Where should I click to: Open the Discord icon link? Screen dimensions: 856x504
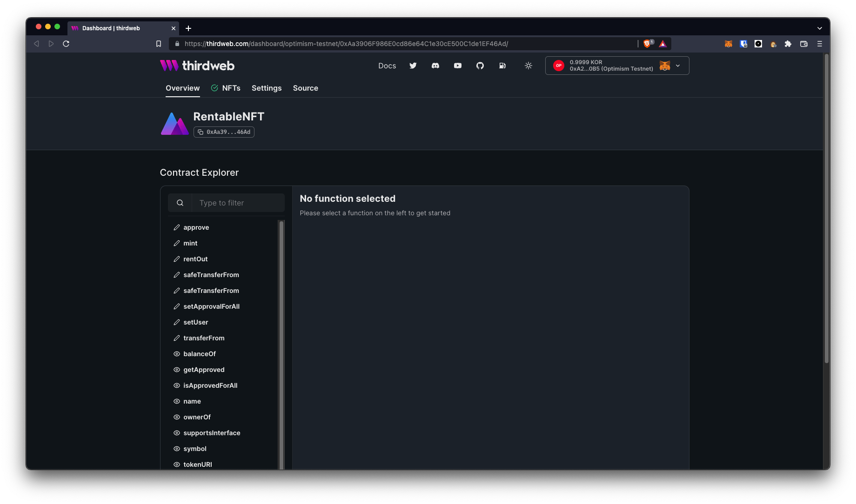point(435,66)
